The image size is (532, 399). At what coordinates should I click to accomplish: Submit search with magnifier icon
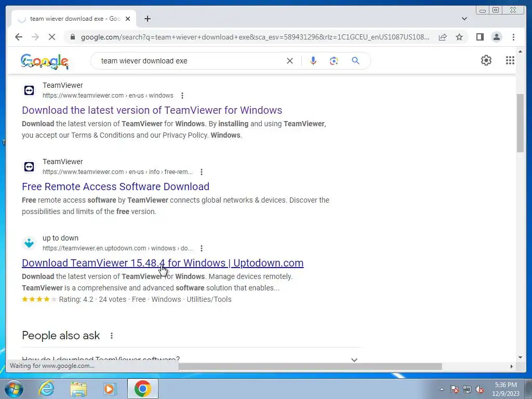pos(355,61)
